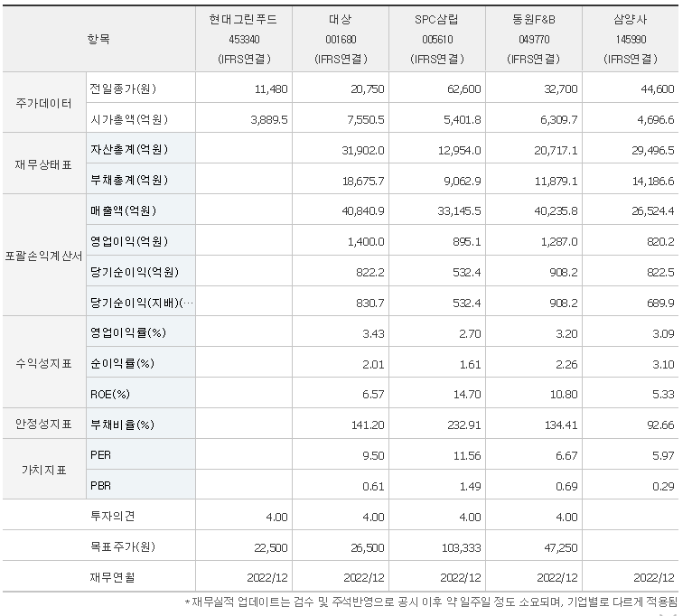Click the 103,333 target price value
The image size is (692, 616).
tap(462, 547)
